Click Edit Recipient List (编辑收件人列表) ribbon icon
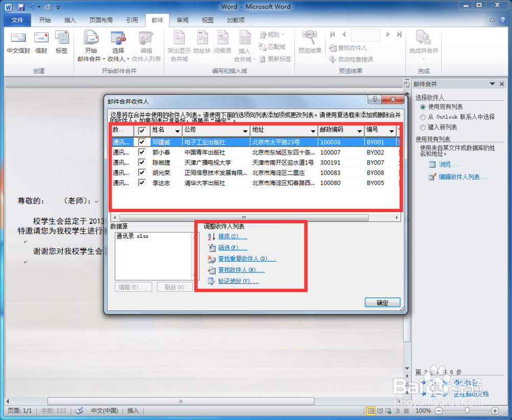This screenshot has width=512, height=420. point(146,46)
